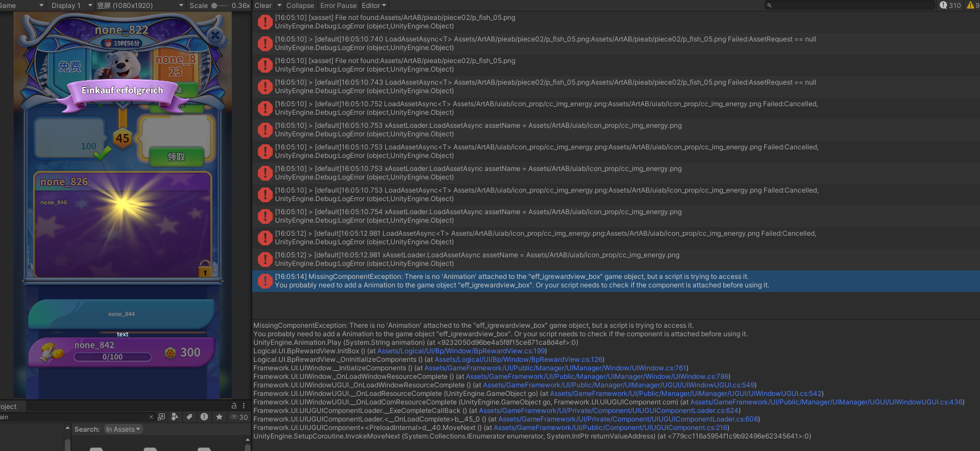Open the BpRewardView.cs:199 stack trace link
Viewport: 980px width, 451px height.
(461, 351)
